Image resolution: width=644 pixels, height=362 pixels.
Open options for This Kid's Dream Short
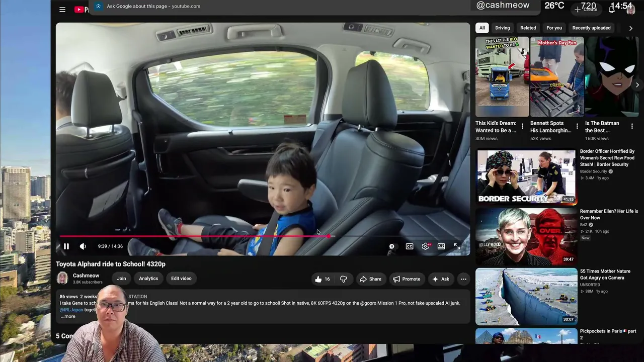tap(522, 126)
